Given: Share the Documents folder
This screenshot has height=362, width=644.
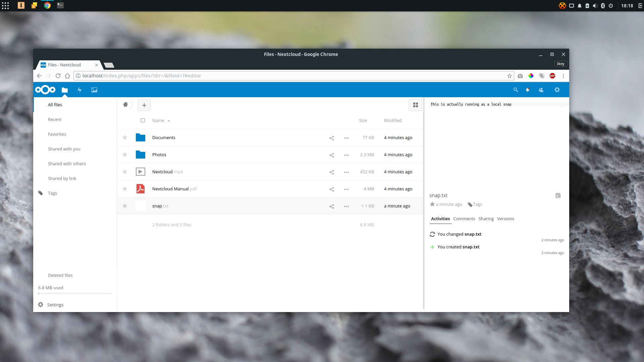Looking at the screenshot, I should [332, 138].
